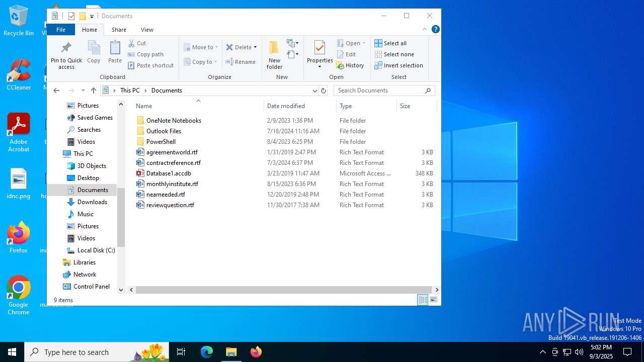The image size is (644, 362).
Task: Open the File menu
Action: (61, 30)
